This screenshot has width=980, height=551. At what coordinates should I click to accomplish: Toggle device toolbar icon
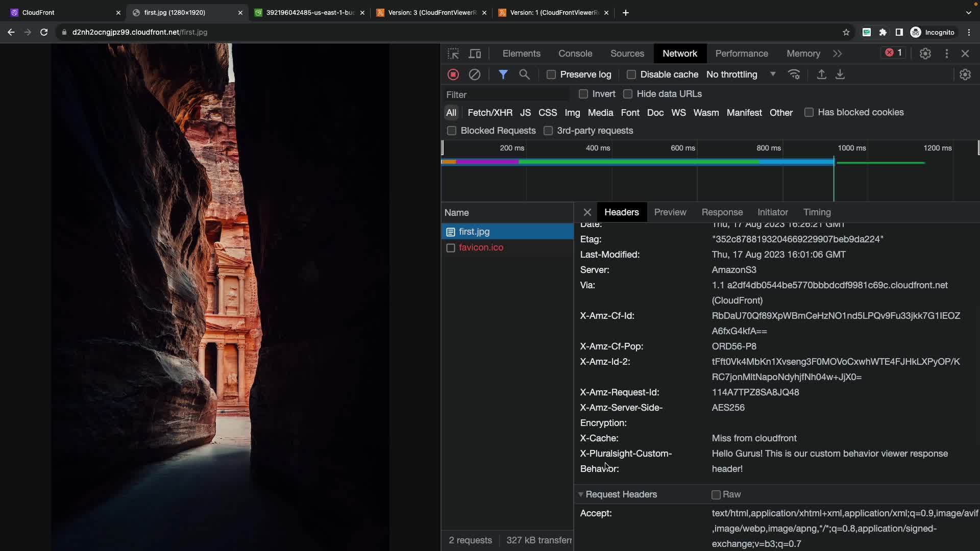(475, 54)
